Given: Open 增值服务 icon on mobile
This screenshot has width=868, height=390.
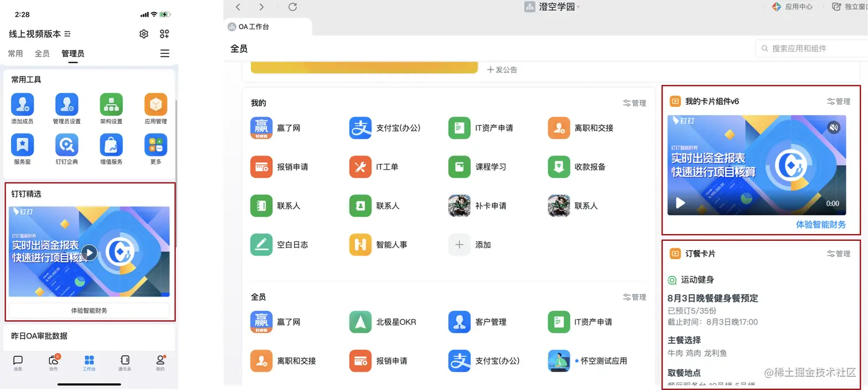Looking at the screenshot, I should [x=111, y=145].
